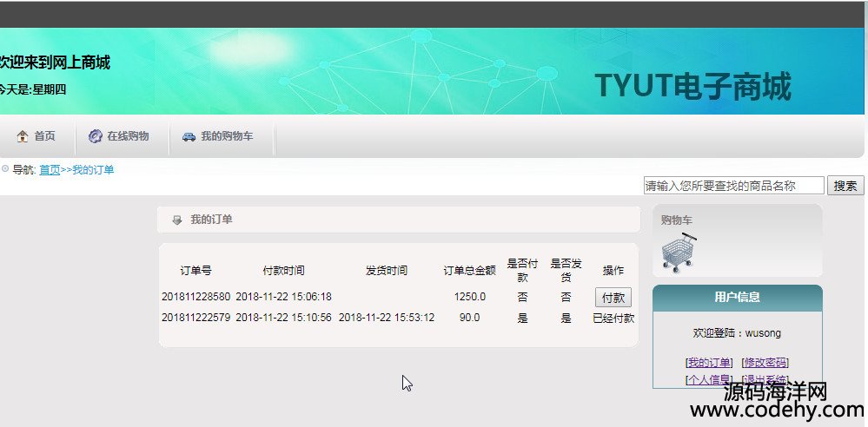Click the >>我的订单 breadcrumb text
The width and height of the screenshot is (868, 427).
point(88,170)
